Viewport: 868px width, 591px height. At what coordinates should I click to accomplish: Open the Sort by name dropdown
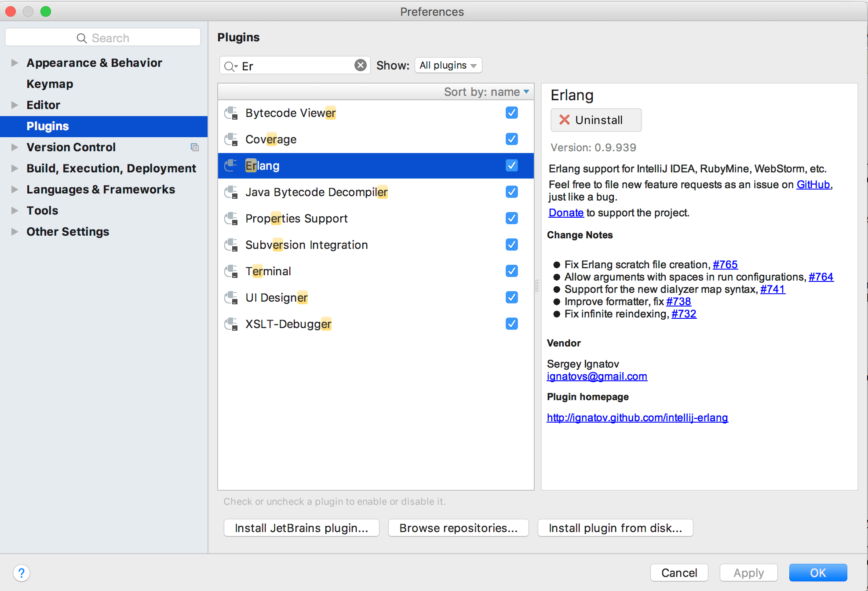pyautogui.click(x=486, y=92)
